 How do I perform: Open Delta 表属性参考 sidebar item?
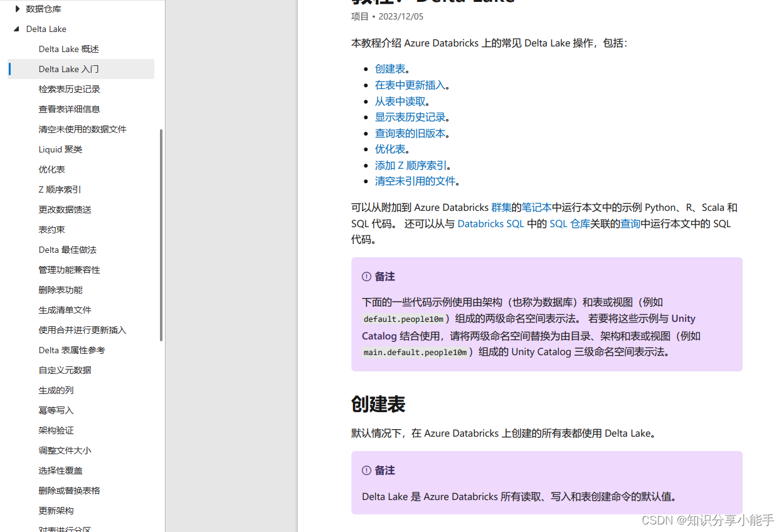[x=72, y=350]
